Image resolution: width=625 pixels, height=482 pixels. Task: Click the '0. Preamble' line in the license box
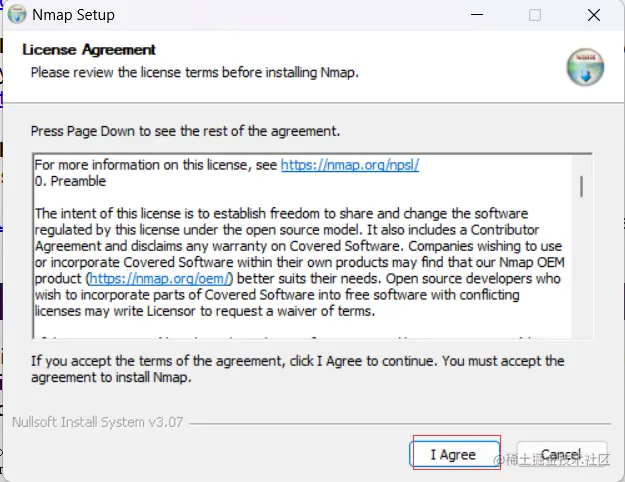pyautogui.click(x=70, y=181)
